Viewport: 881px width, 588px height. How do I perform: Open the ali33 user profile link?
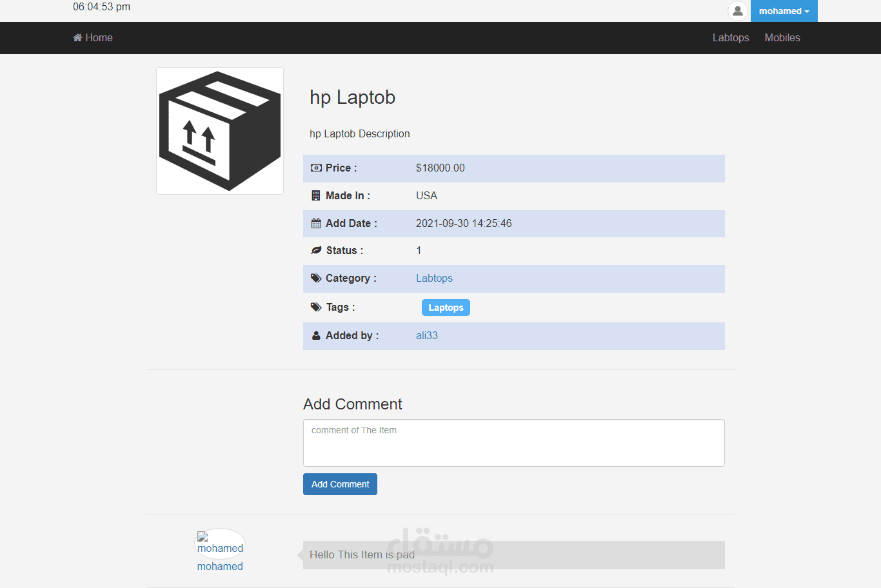point(427,335)
